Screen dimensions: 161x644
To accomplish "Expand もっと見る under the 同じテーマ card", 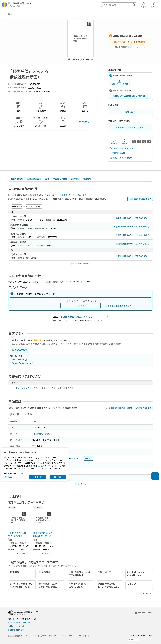I will click(47, 553).
